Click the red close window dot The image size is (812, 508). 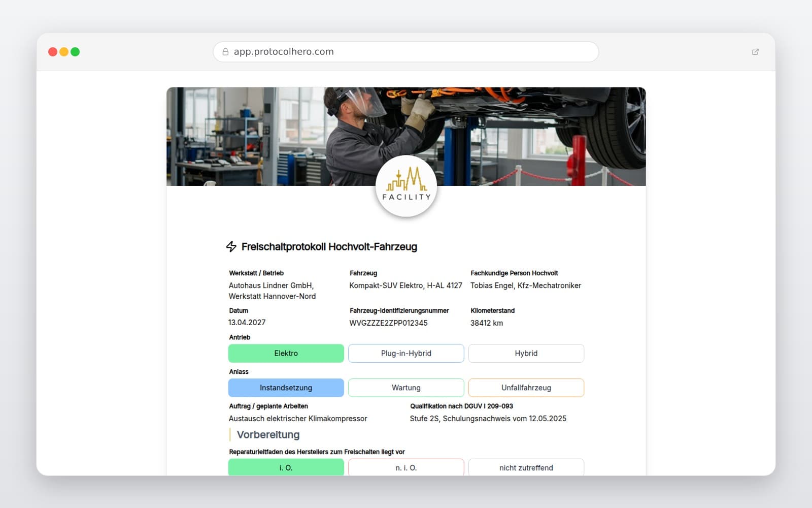click(53, 52)
